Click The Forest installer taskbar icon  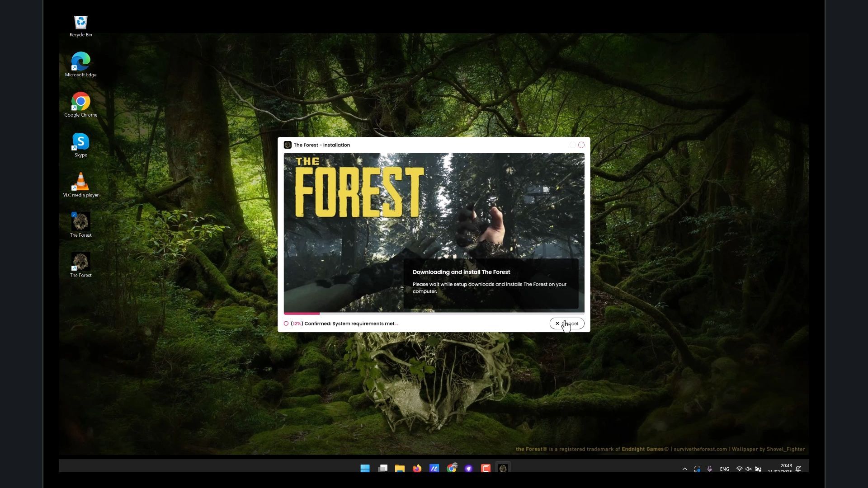point(503,469)
